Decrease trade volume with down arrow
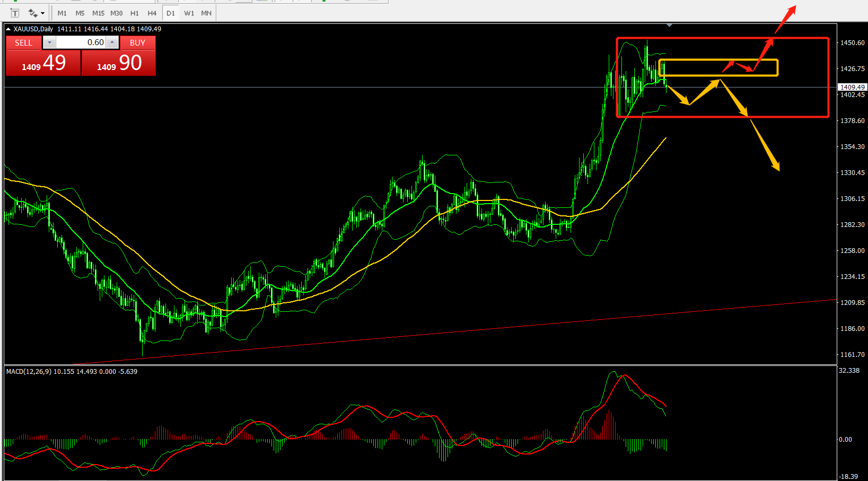Image resolution: width=868 pixels, height=481 pixels. (49, 42)
